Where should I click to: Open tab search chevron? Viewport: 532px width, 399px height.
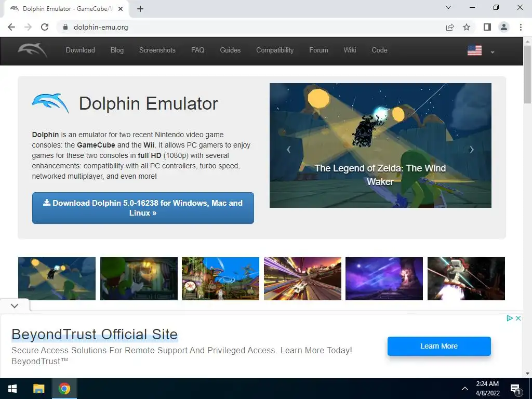click(x=448, y=7)
